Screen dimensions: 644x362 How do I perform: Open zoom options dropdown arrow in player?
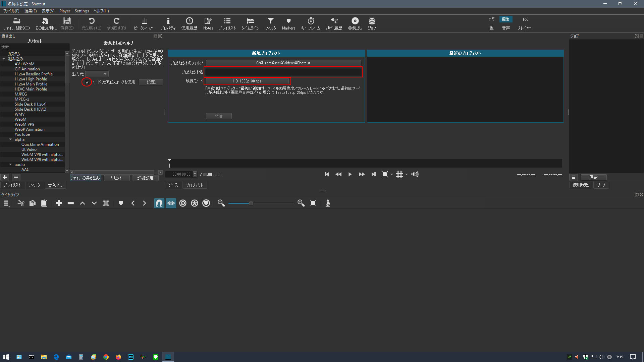coord(392,175)
